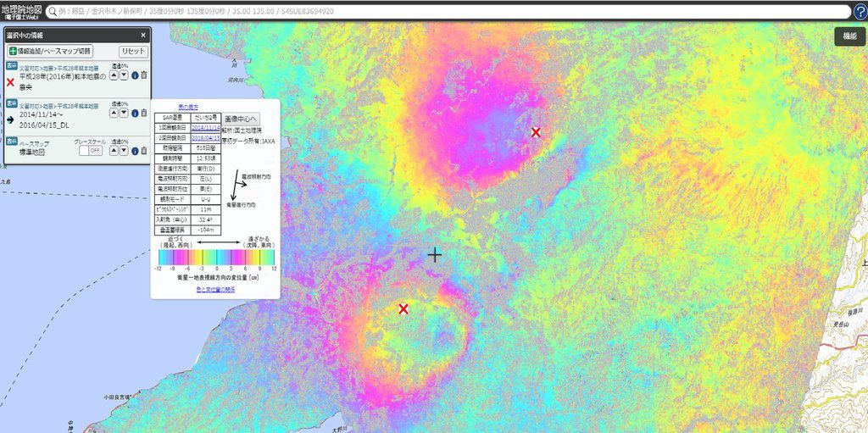Click the 熊本地震の震央 layer name

62,81
